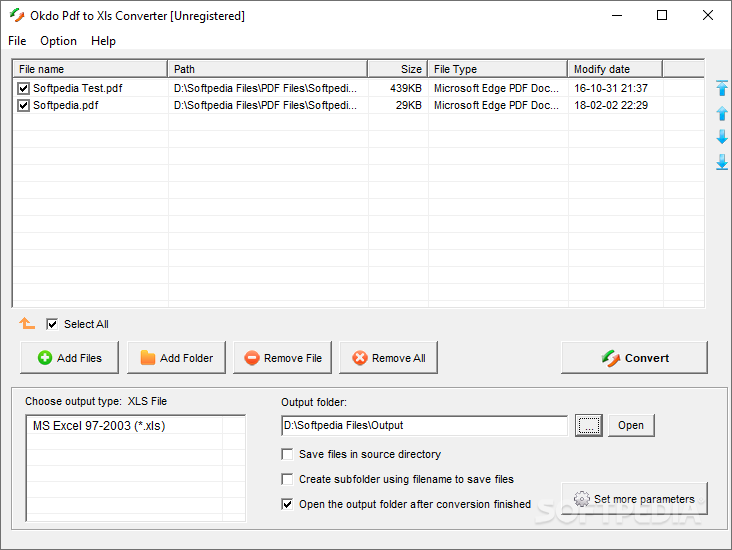Enable Save files in source directory
The image size is (732, 550).
click(x=287, y=454)
